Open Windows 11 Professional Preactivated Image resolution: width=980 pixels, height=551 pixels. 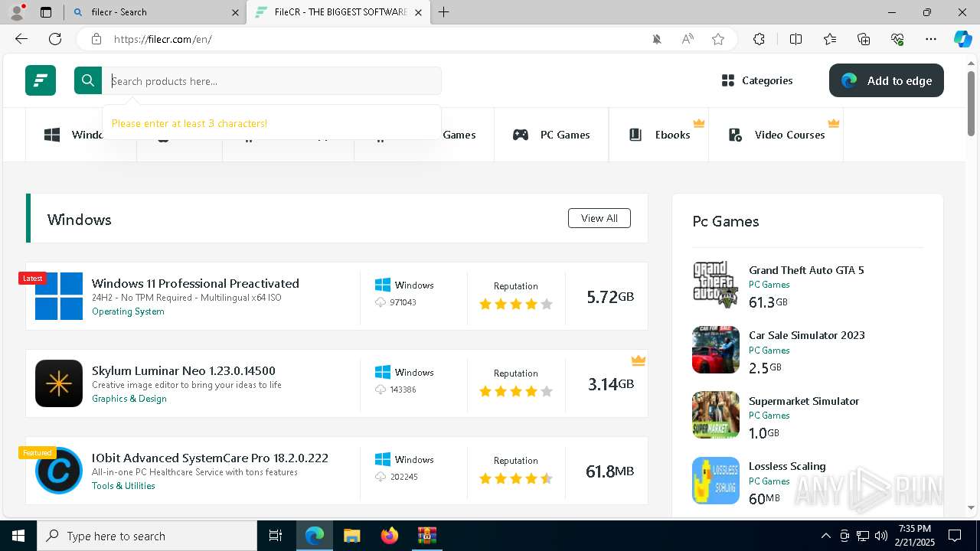point(195,283)
